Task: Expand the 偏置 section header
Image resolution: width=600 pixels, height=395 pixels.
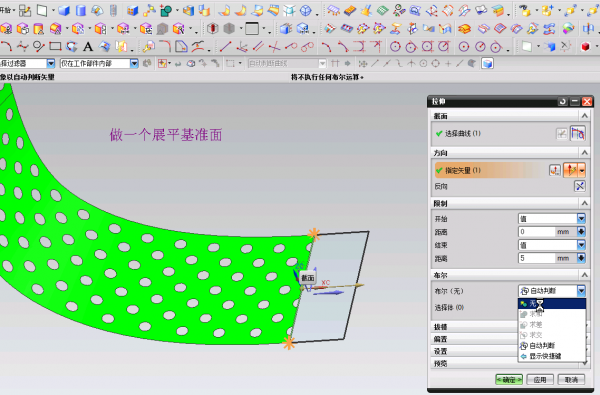Action: (474, 339)
